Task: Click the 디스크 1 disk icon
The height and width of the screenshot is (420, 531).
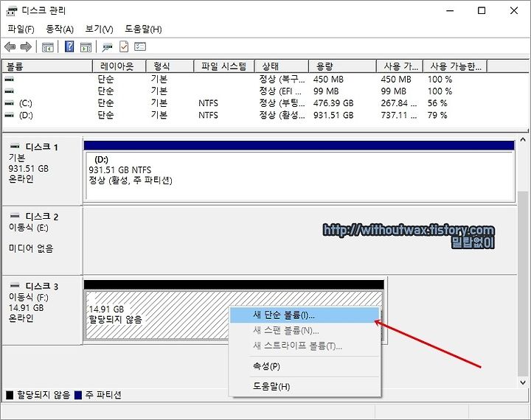Action: click(x=15, y=147)
